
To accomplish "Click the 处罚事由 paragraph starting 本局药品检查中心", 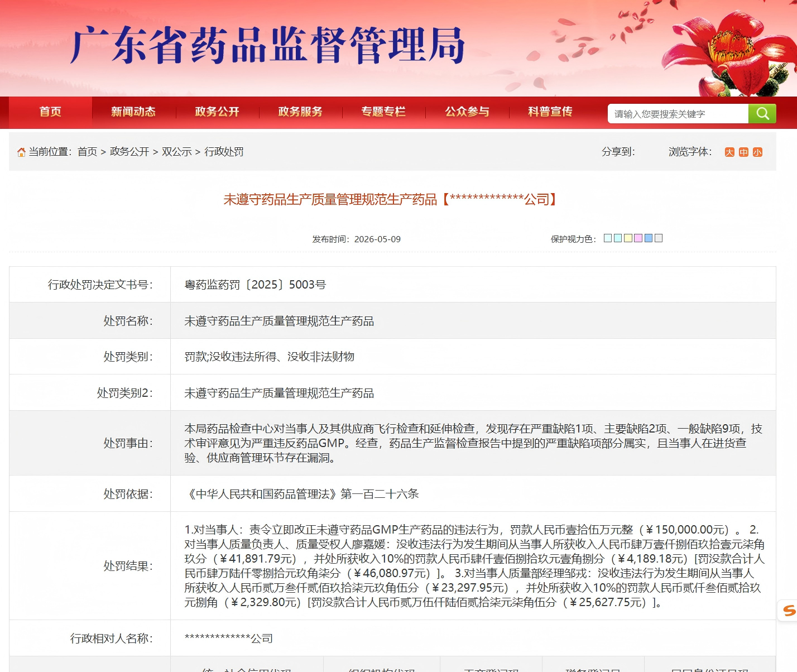I will [x=473, y=443].
